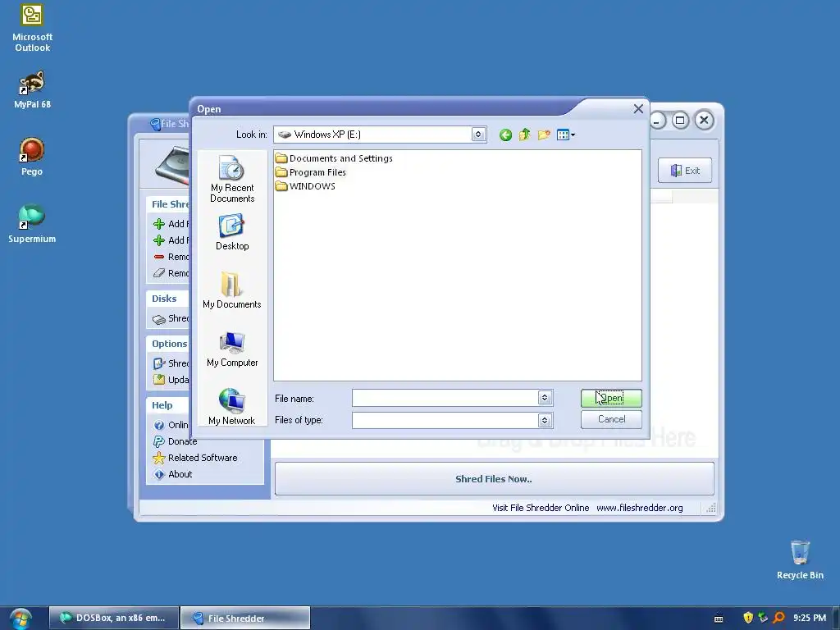Click Donate in File Shredder Help

pos(182,441)
